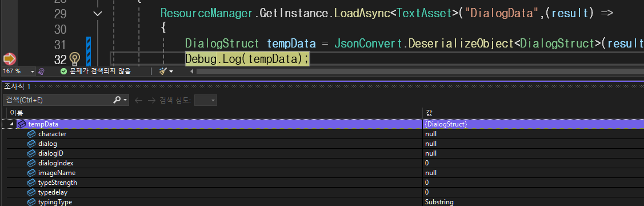Select the 조사식 1 watch window title tab
Image resolution: width=644 pixels, height=206 pixels.
[17, 86]
